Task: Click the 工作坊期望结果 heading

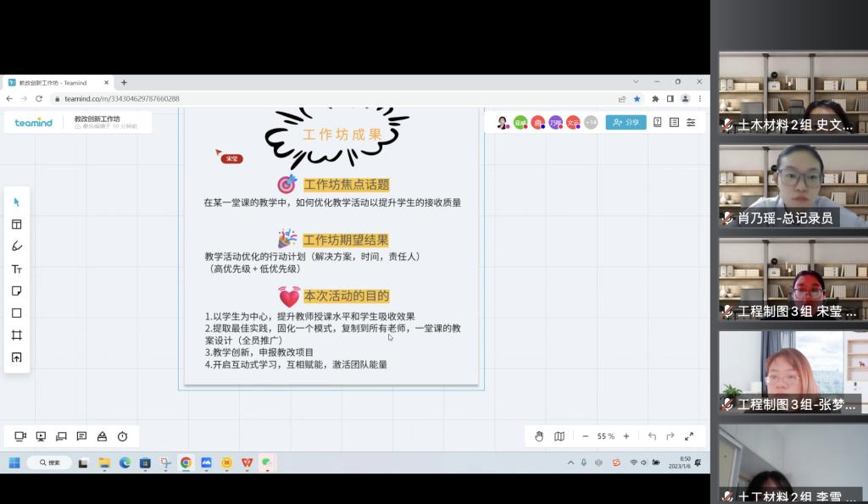Action: [x=346, y=240]
